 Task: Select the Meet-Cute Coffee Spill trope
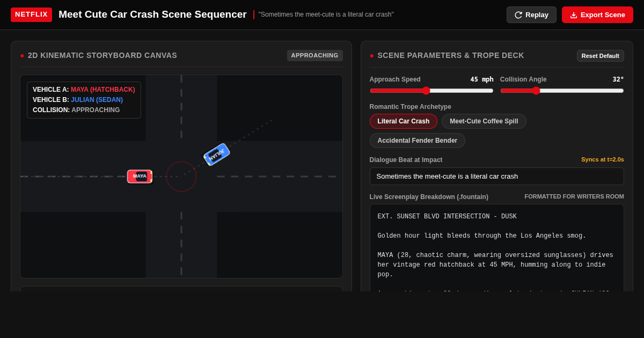pyautogui.click(x=484, y=121)
